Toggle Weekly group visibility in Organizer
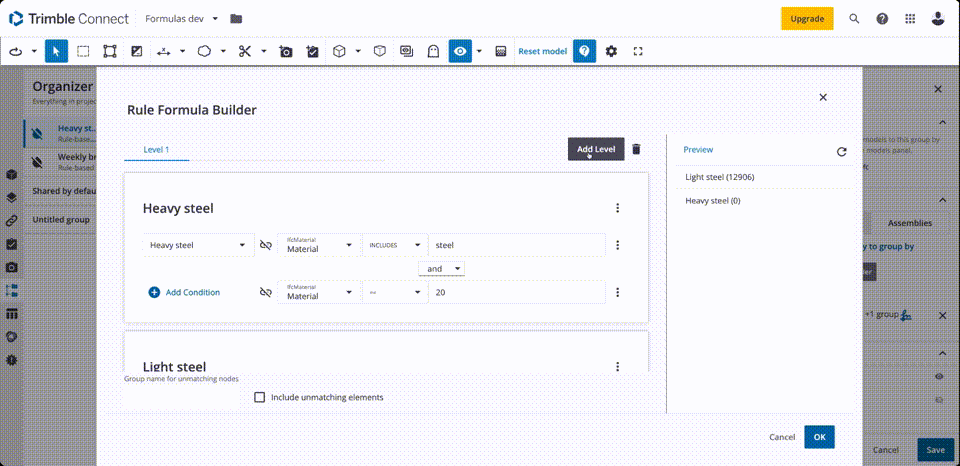Image resolution: width=960 pixels, height=466 pixels. [37, 162]
